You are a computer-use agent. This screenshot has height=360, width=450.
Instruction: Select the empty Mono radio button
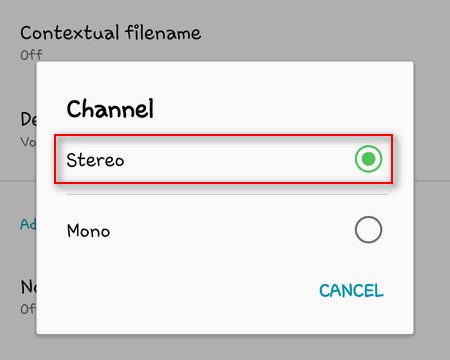pyautogui.click(x=368, y=230)
